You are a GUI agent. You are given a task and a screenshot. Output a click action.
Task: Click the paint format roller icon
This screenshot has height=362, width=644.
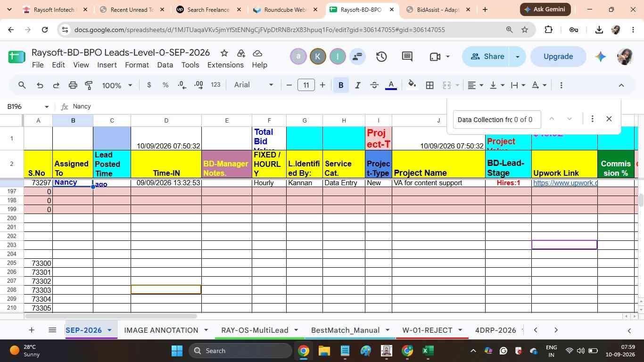pyautogui.click(x=89, y=85)
